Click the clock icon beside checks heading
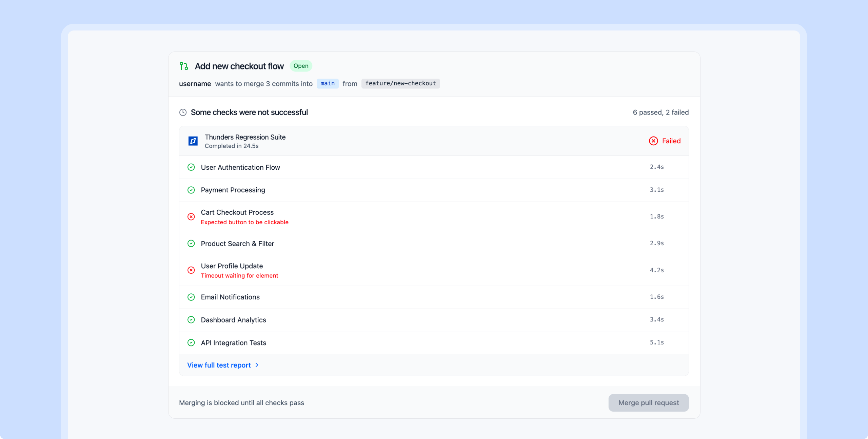868x439 pixels. pos(183,112)
